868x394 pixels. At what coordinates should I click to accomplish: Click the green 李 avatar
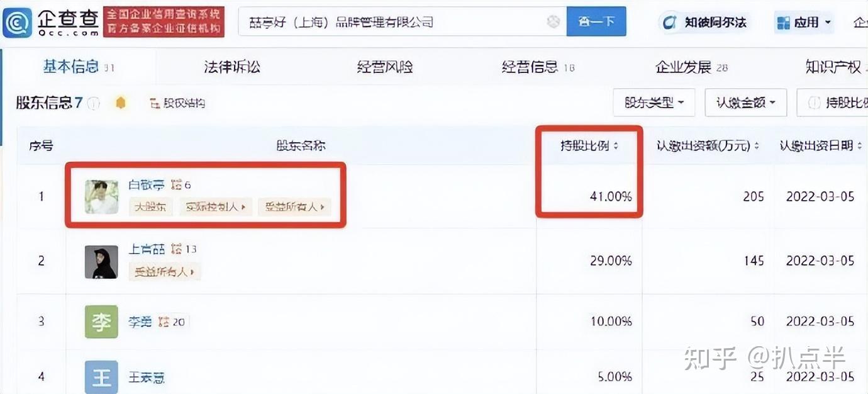tap(101, 322)
